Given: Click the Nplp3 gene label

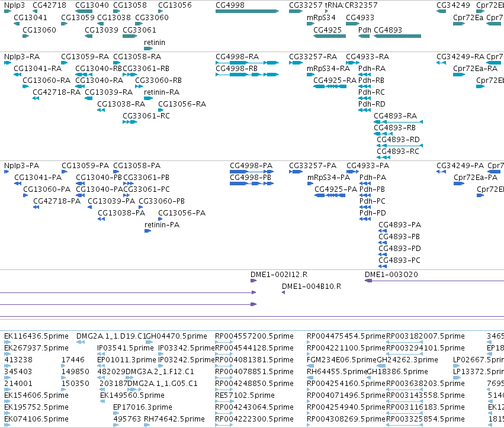Looking at the screenshot, I should point(14,5).
